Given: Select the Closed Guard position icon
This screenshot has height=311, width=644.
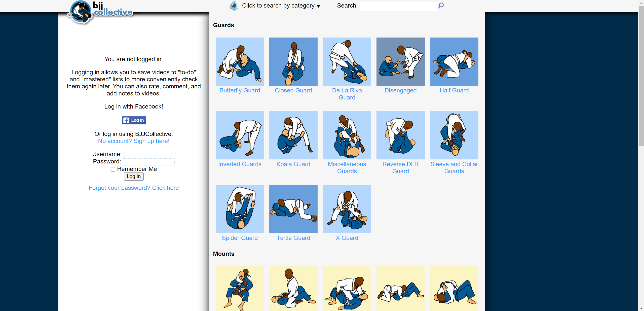Looking at the screenshot, I should (x=293, y=62).
